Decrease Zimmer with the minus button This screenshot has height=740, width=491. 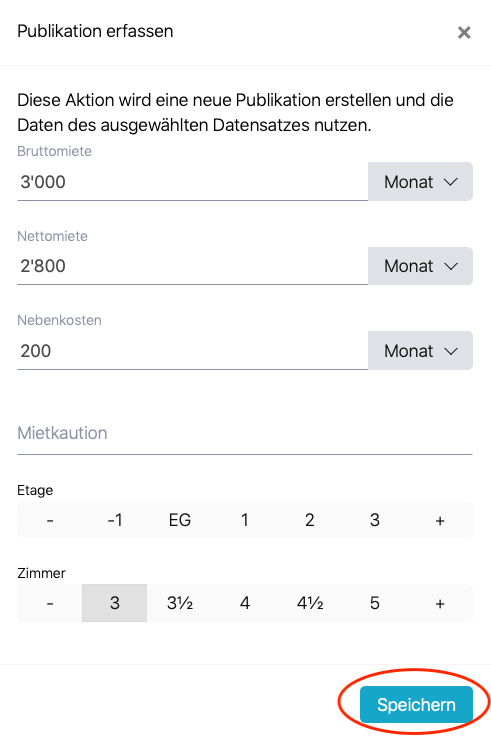(50, 603)
